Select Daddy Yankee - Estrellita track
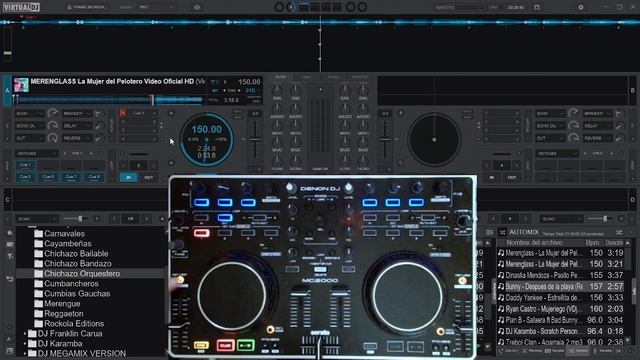 point(560,298)
